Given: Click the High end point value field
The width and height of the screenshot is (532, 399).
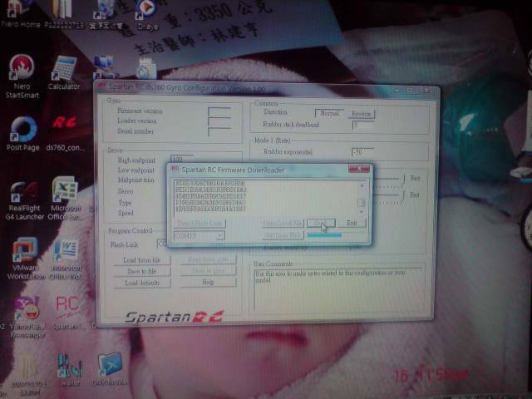Looking at the screenshot, I should [x=183, y=159].
